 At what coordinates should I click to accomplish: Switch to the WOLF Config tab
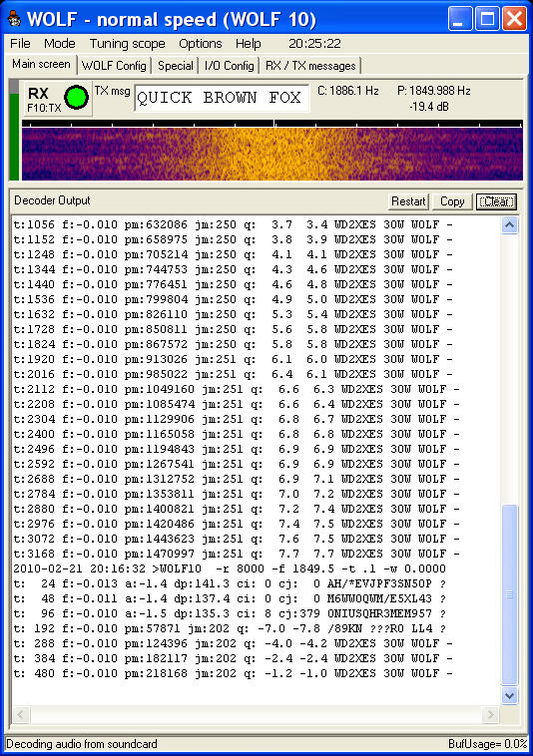(x=114, y=66)
